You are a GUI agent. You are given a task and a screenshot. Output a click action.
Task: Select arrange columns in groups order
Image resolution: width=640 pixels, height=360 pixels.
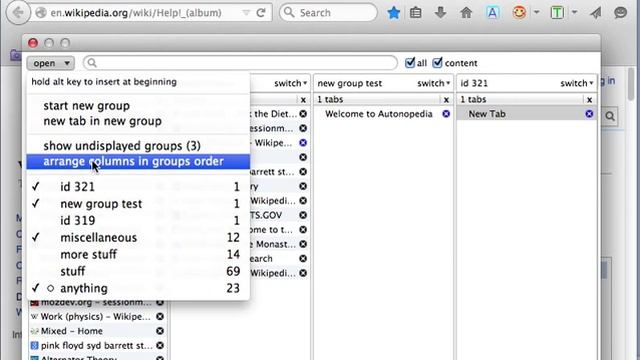click(x=138, y=162)
